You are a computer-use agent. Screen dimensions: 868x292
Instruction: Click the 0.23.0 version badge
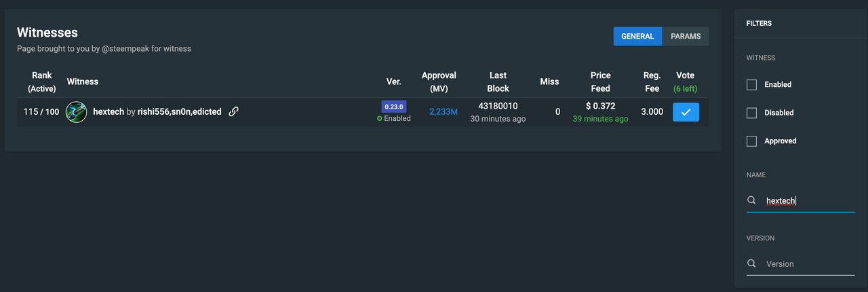pos(394,107)
